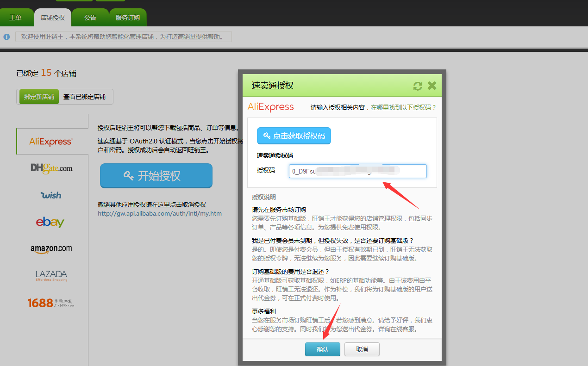Switch to the 店铺授权 tab
588x366 pixels.
click(53, 18)
